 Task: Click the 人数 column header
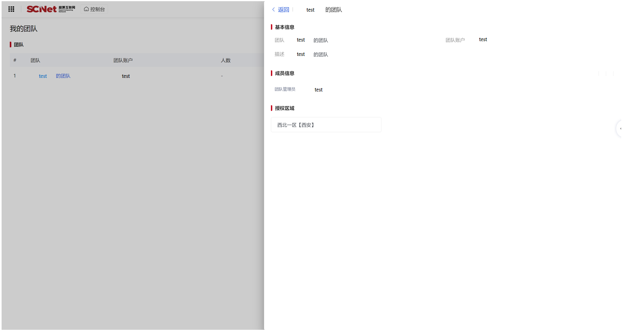coord(225,61)
